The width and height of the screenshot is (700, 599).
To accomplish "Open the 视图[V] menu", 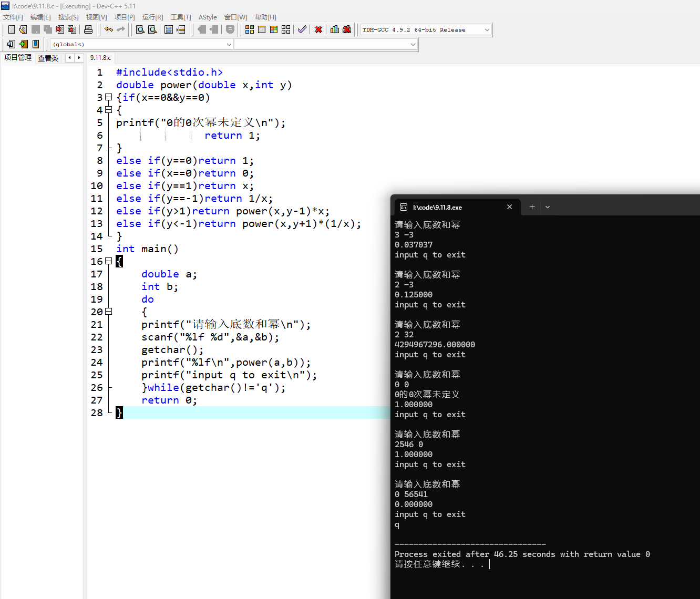I will coord(97,17).
